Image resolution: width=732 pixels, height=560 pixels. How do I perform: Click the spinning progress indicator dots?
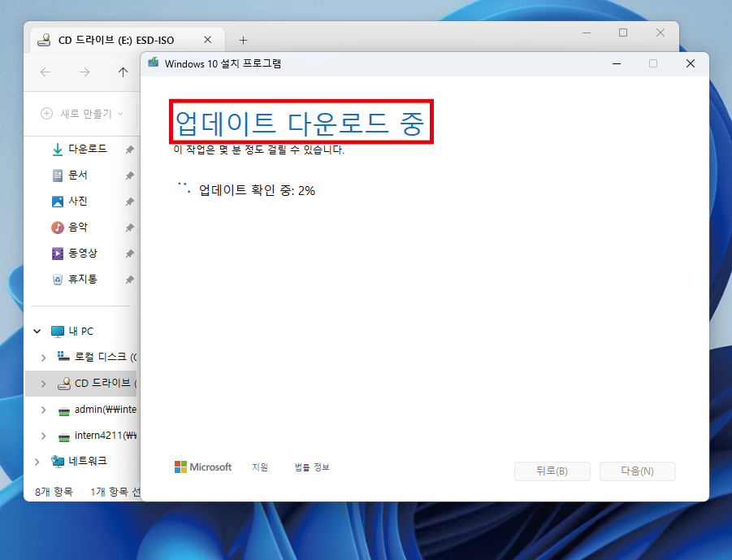(184, 187)
